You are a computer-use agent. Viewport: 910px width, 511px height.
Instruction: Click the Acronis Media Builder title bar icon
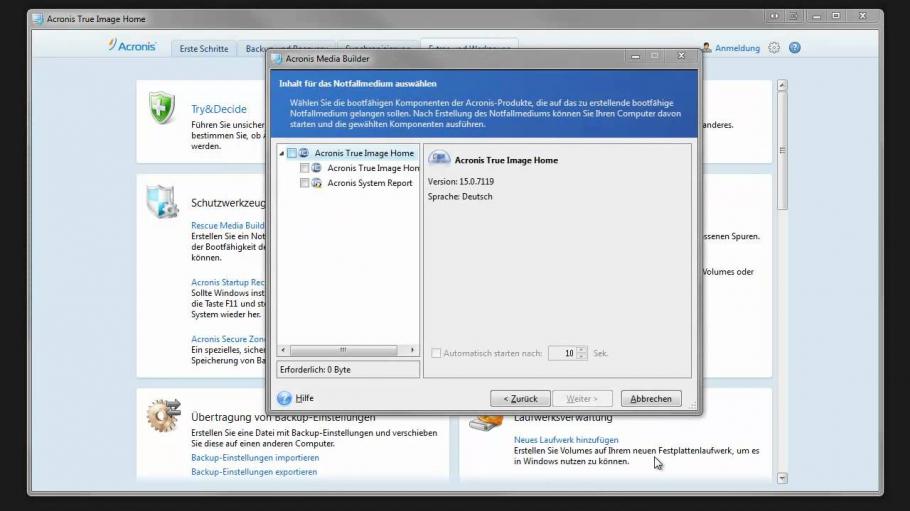point(277,59)
